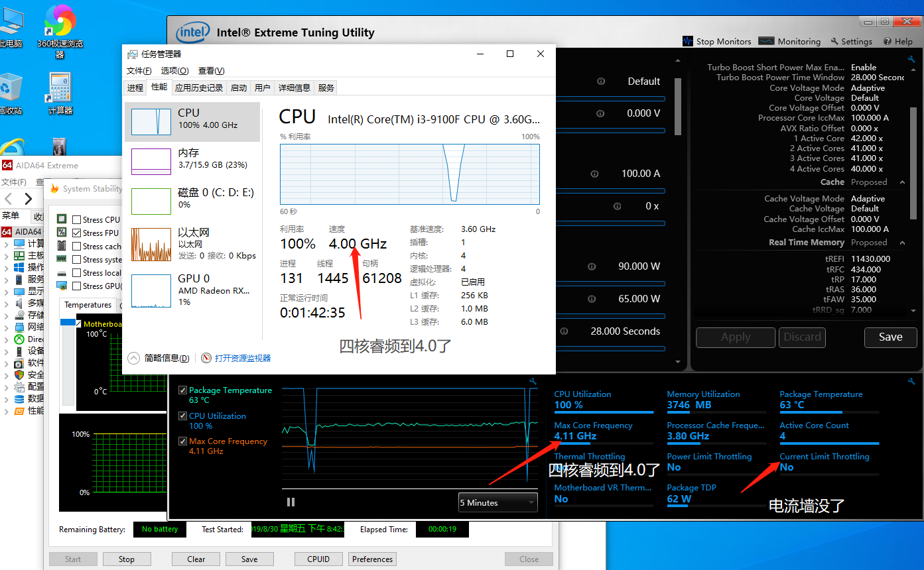Switch to 详细信息 tab in Task Manager
The width and height of the screenshot is (924, 570).
295,87
